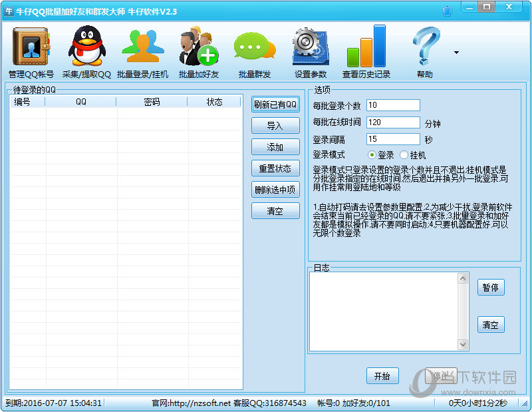The height and width of the screenshot is (412, 532).
Task: Sort by the QQ column header
Action: coord(80,102)
